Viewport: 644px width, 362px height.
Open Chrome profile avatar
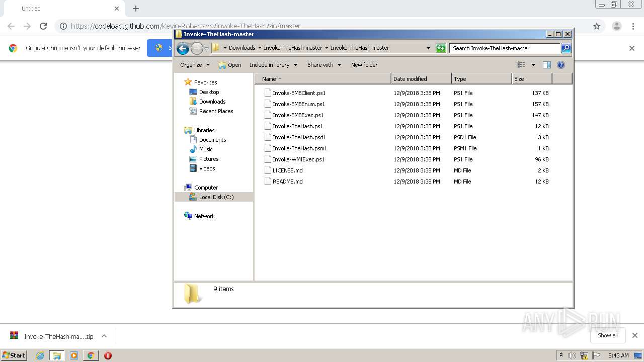[617, 26]
